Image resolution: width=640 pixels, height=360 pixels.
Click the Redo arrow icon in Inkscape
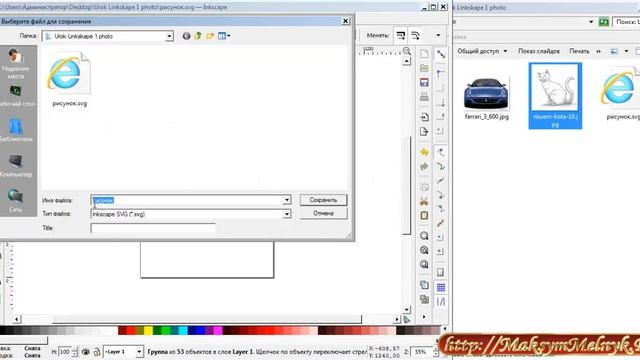[x=424, y=167]
